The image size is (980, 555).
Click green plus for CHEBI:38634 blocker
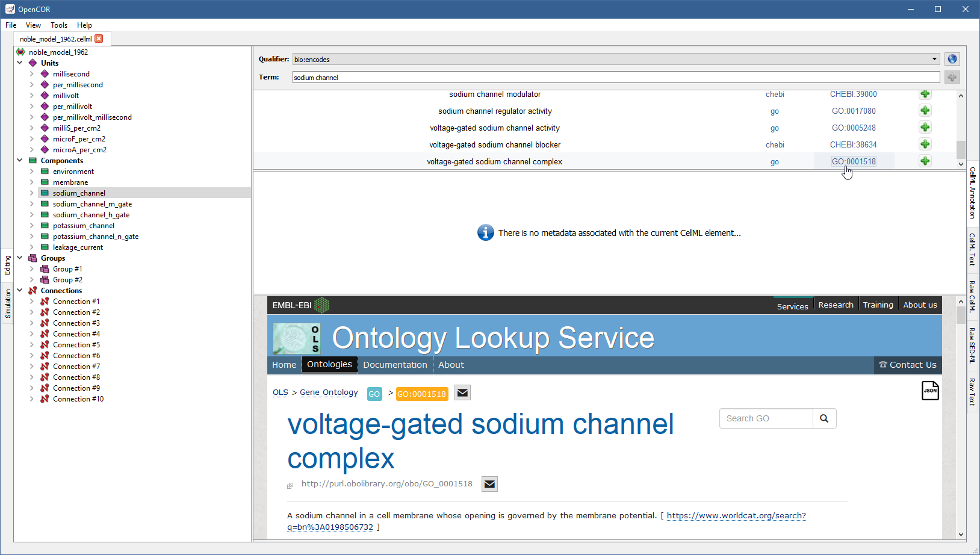(x=925, y=144)
